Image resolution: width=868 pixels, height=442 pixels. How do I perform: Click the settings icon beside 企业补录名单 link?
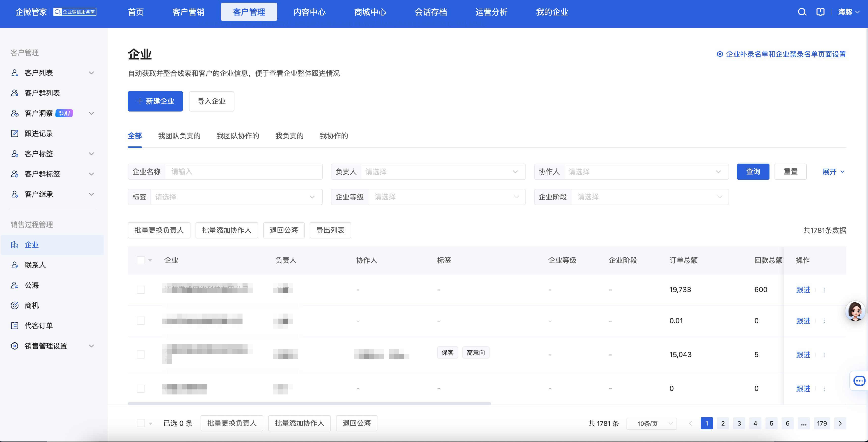coord(720,54)
